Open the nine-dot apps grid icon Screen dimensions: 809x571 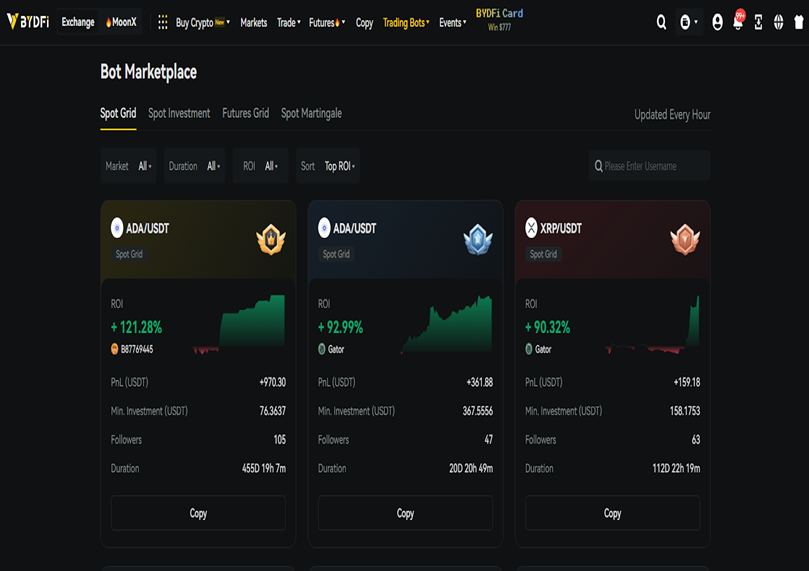[x=163, y=22]
